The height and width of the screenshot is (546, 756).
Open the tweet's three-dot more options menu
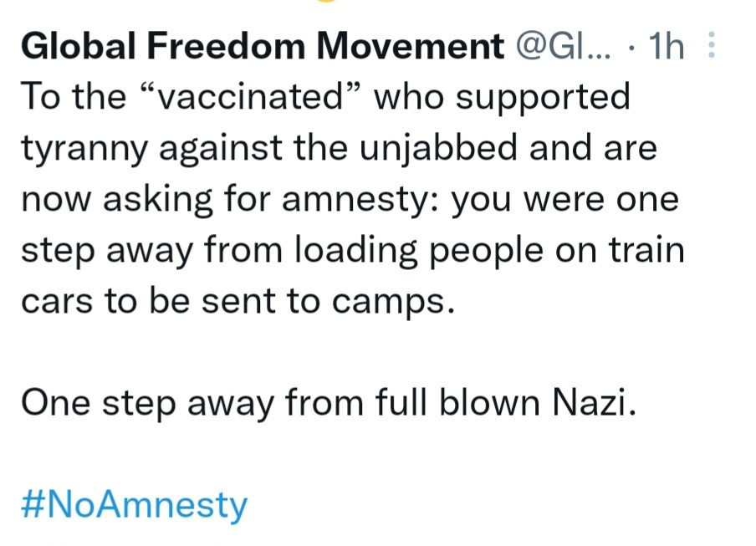point(712,46)
